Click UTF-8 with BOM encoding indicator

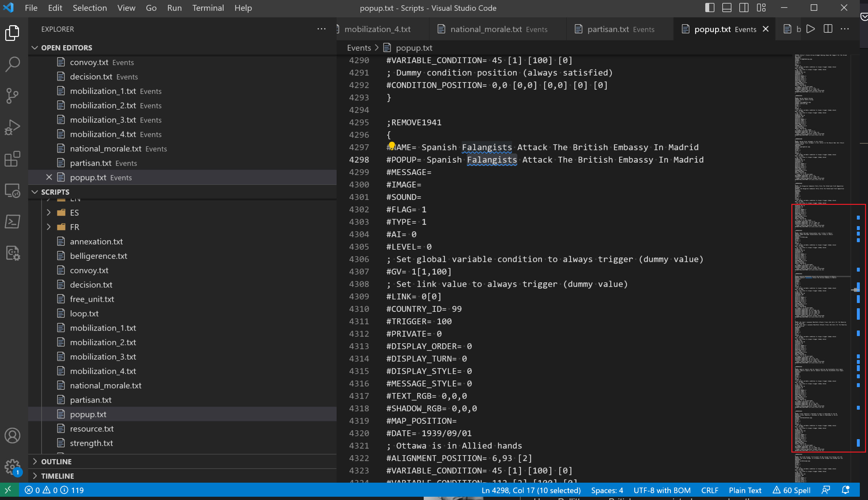(x=662, y=490)
